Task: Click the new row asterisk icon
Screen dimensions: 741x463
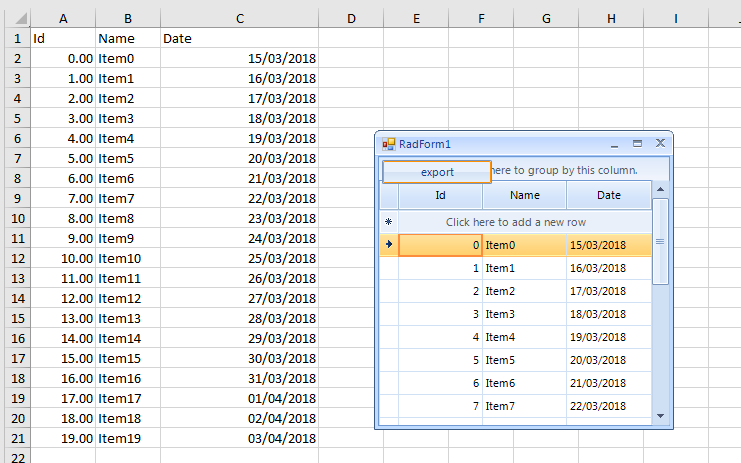Action: tap(388, 222)
